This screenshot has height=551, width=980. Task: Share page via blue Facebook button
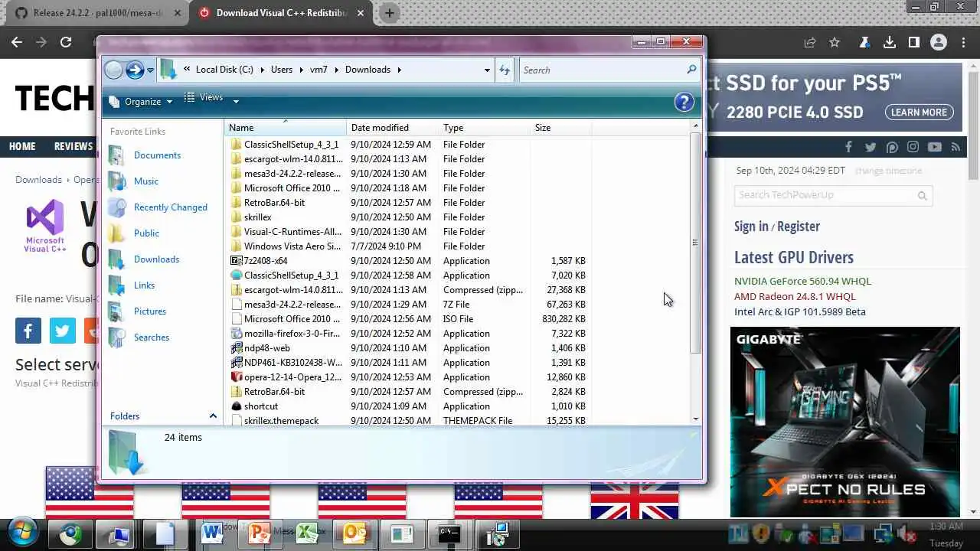28,331
